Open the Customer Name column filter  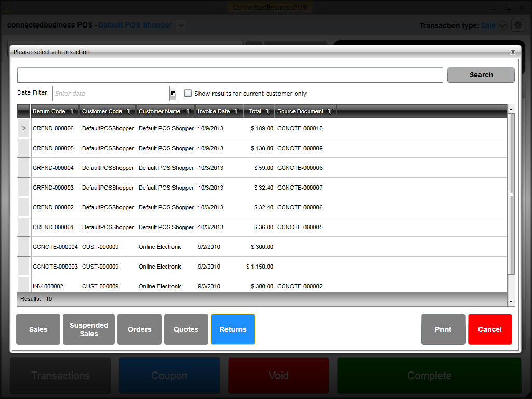(x=188, y=111)
